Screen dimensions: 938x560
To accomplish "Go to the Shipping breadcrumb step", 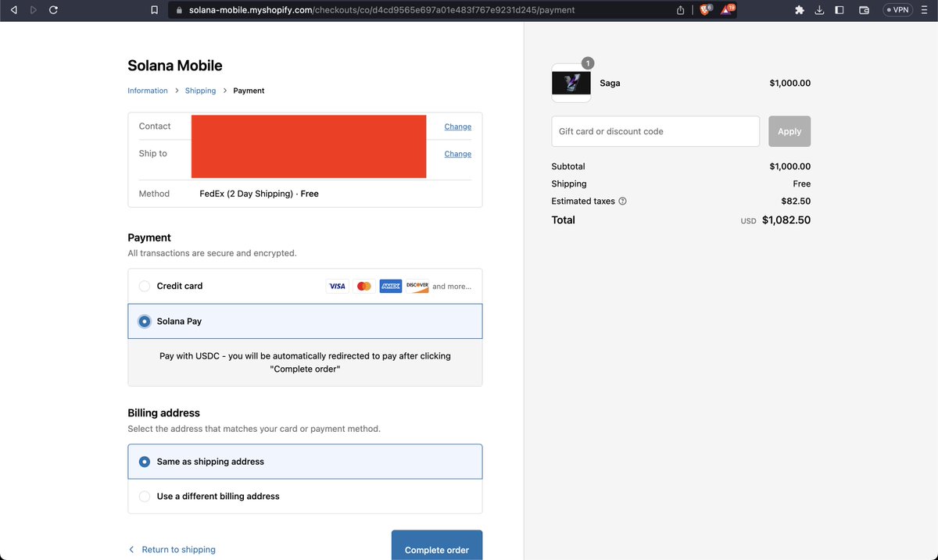I will (x=200, y=91).
